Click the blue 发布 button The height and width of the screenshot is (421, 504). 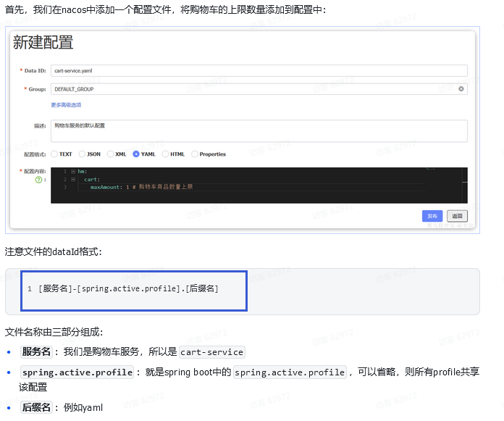[x=432, y=216]
